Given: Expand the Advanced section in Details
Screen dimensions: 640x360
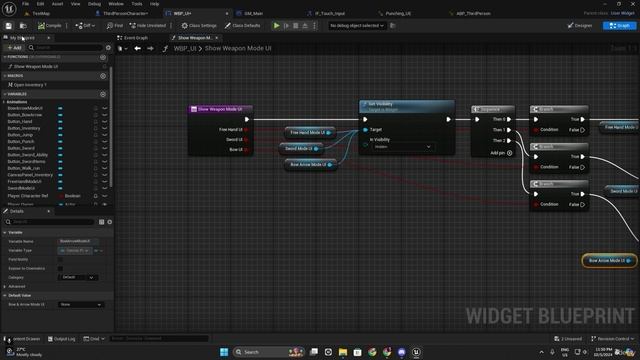Looking at the screenshot, I should coord(5,287).
